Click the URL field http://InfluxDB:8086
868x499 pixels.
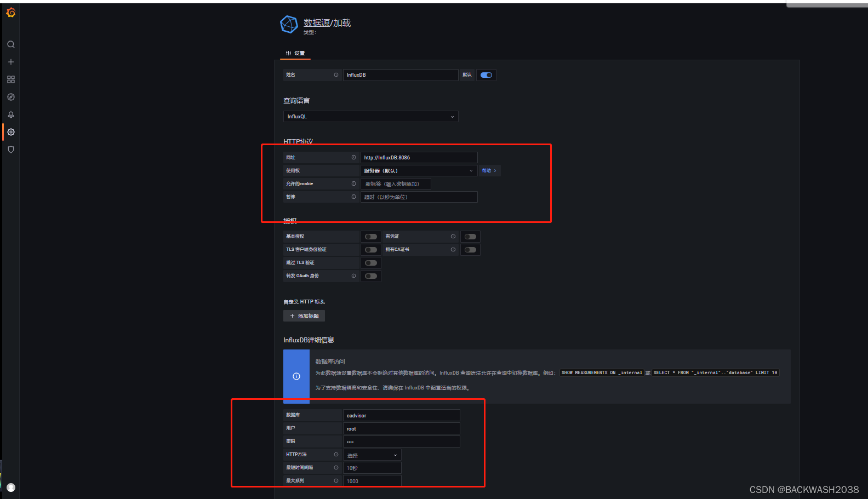click(x=419, y=158)
